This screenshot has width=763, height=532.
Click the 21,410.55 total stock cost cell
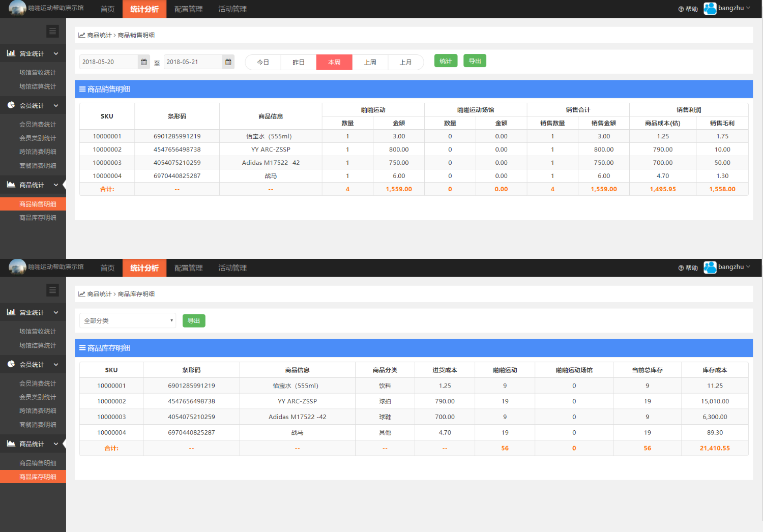(715, 448)
